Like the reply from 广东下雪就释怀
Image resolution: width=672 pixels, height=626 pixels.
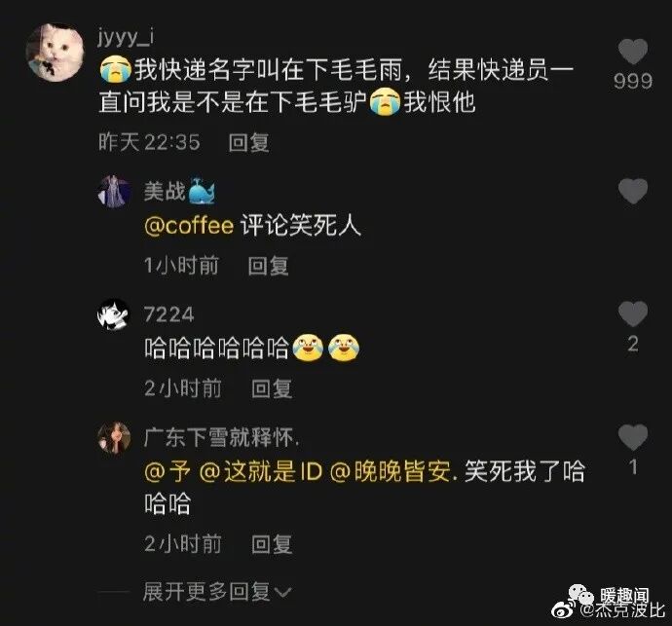click(x=633, y=437)
